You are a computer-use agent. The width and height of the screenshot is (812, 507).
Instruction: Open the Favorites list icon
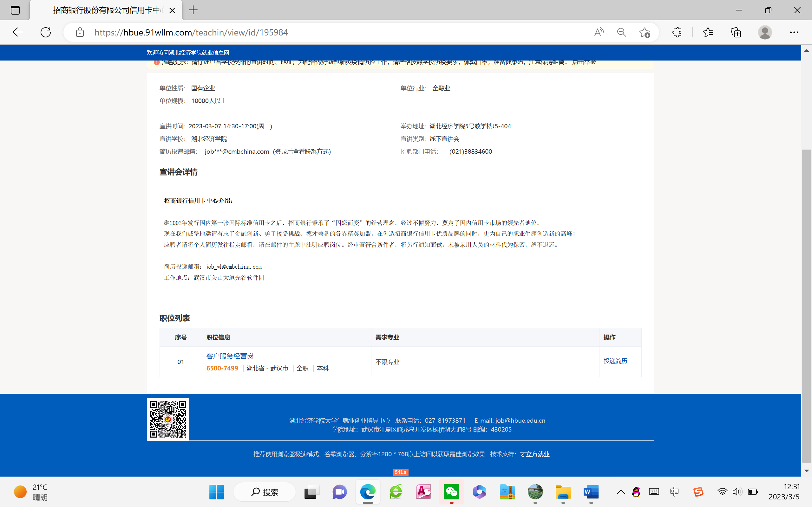[708, 32]
